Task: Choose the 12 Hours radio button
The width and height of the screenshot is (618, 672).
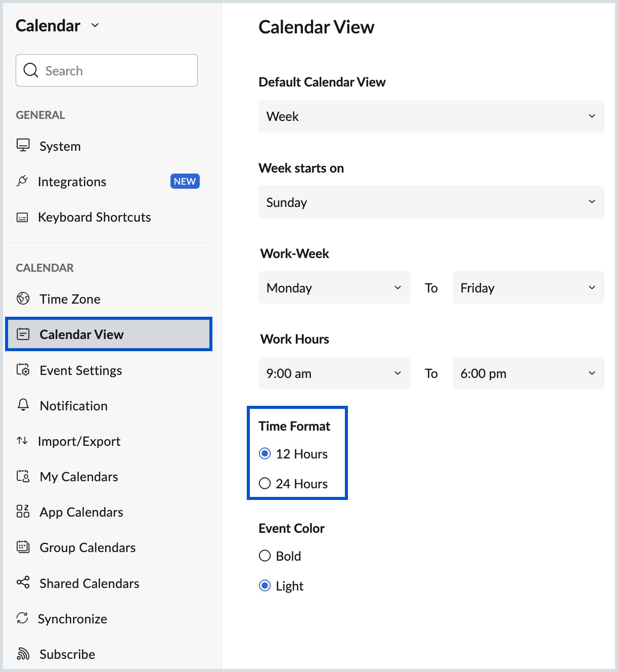Action: coord(265,454)
